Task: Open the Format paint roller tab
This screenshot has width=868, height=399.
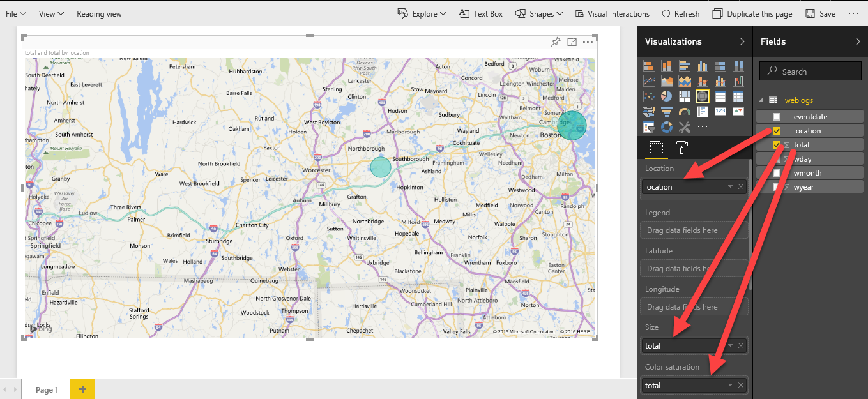Action: click(x=682, y=148)
